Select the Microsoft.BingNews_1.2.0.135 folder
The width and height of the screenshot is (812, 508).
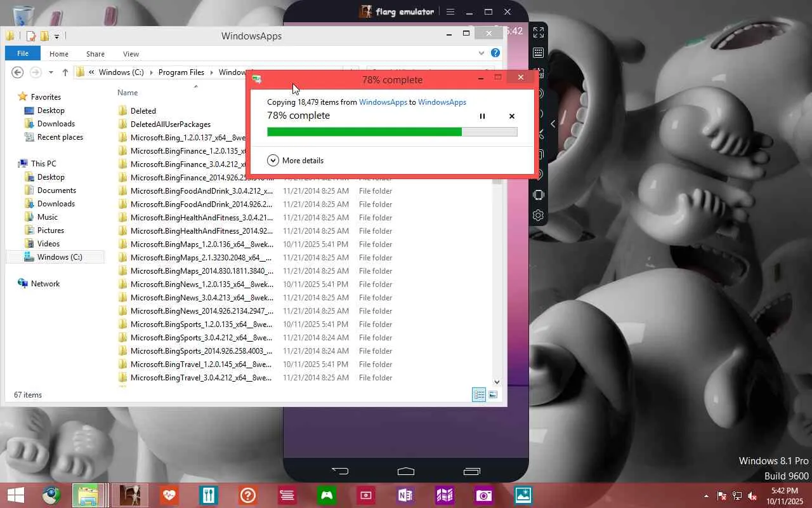click(x=202, y=284)
